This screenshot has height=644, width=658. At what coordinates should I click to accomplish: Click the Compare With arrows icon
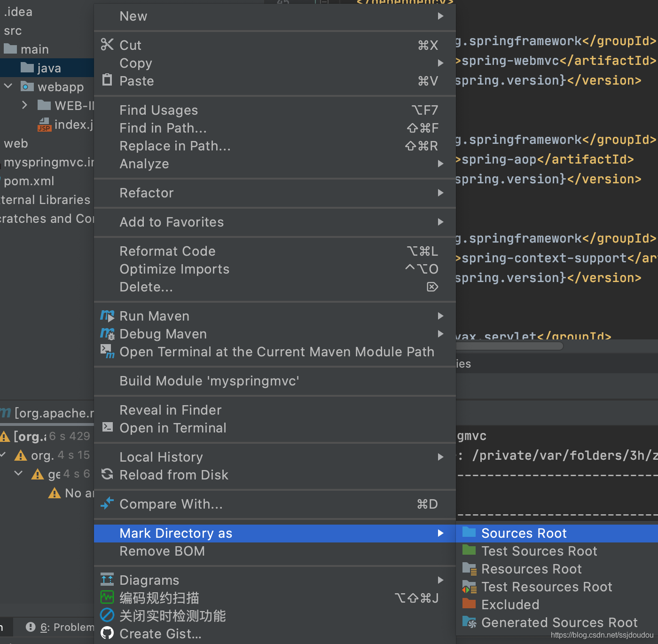tap(107, 503)
